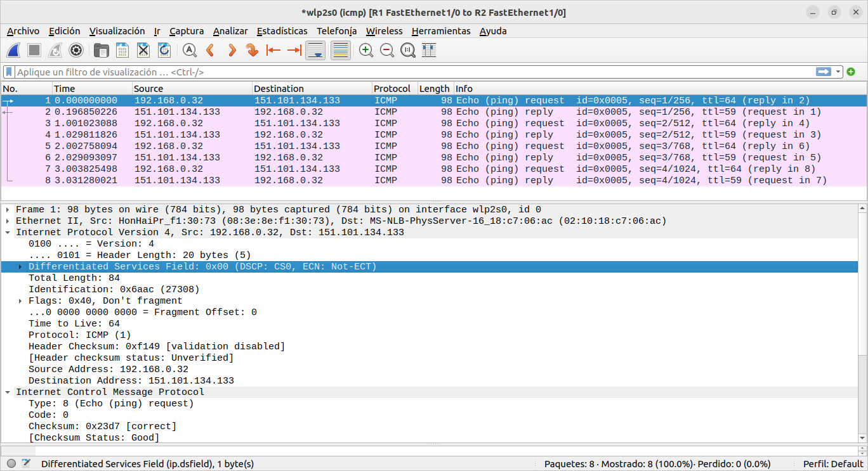Close this capture file
This screenshot has width=868, height=471.
[x=143, y=50]
